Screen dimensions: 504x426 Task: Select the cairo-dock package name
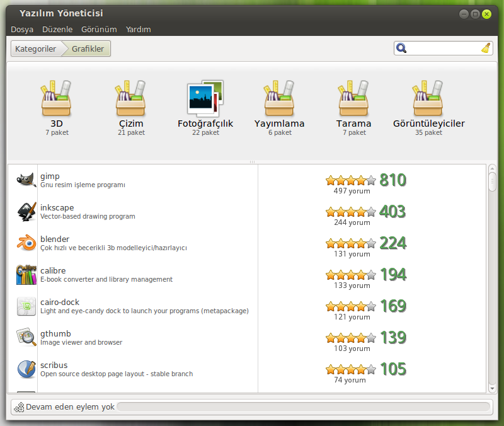(60, 302)
